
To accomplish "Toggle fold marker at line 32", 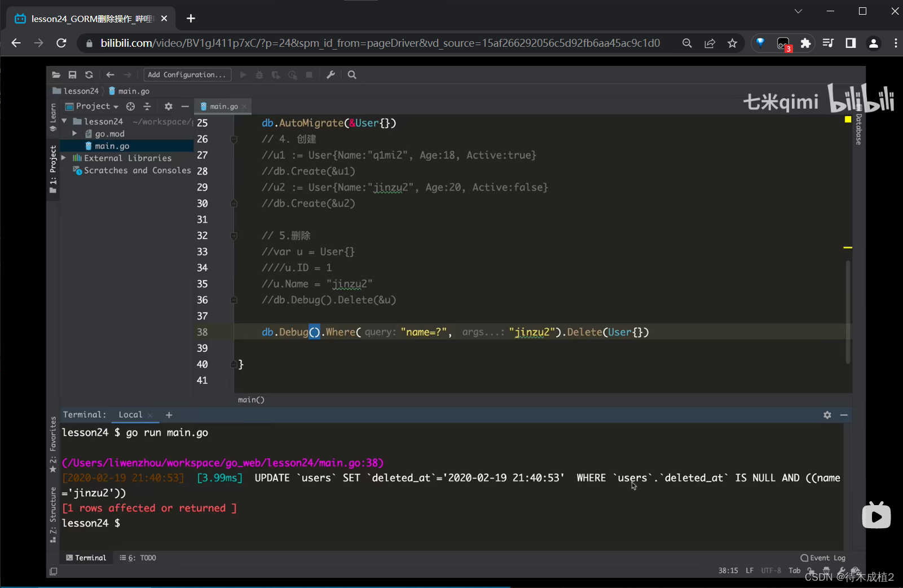I will tap(234, 236).
